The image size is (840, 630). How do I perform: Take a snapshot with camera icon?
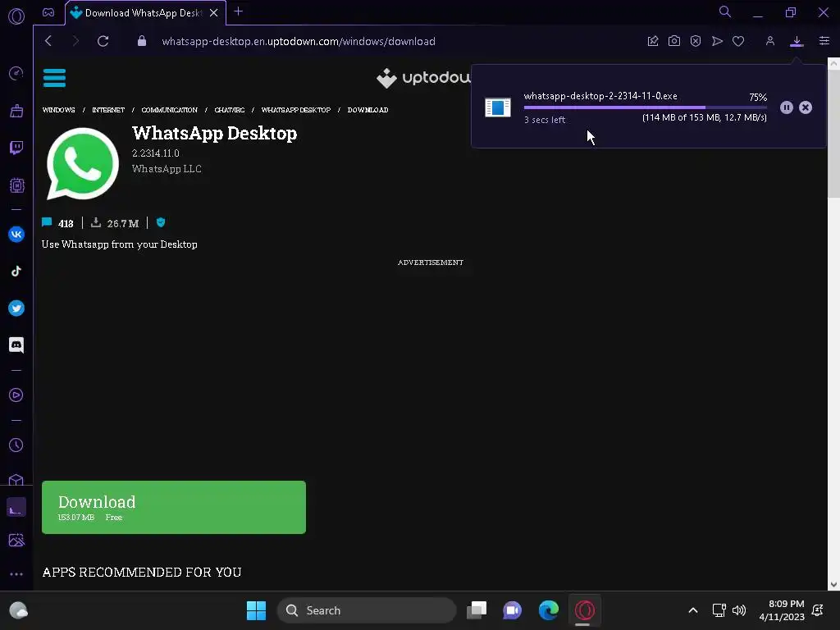click(x=674, y=41)
